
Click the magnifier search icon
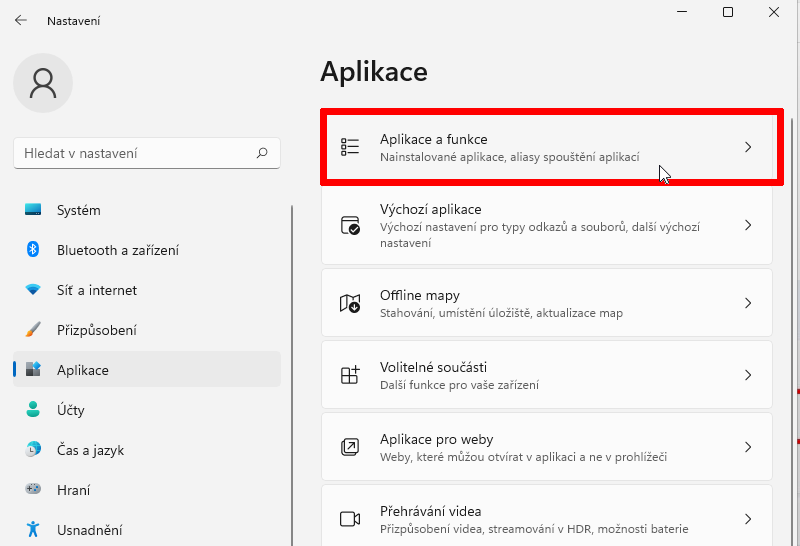point(262,153)
